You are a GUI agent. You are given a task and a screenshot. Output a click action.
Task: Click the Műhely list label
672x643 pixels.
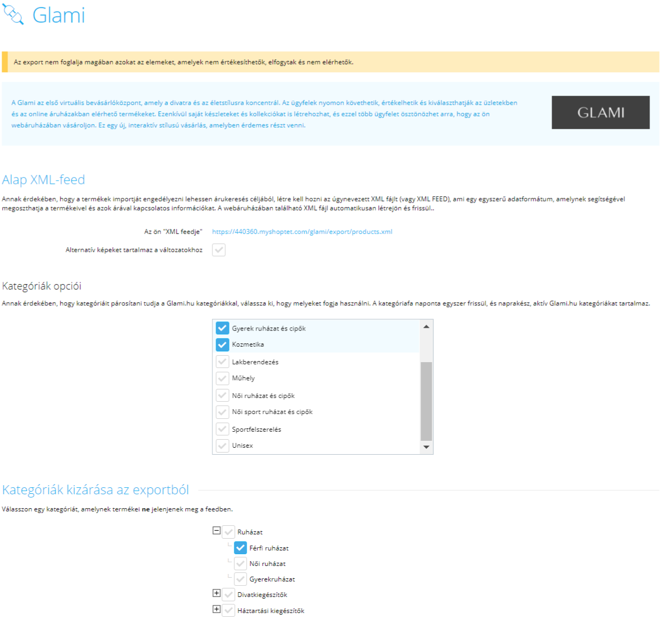(243, 378)
